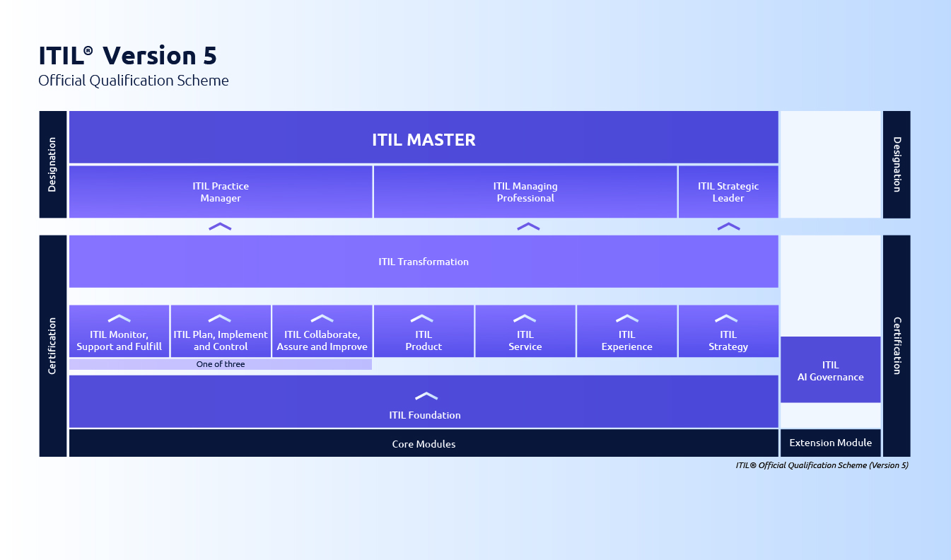Select the ITIL AI Governance module

point(830,371)
